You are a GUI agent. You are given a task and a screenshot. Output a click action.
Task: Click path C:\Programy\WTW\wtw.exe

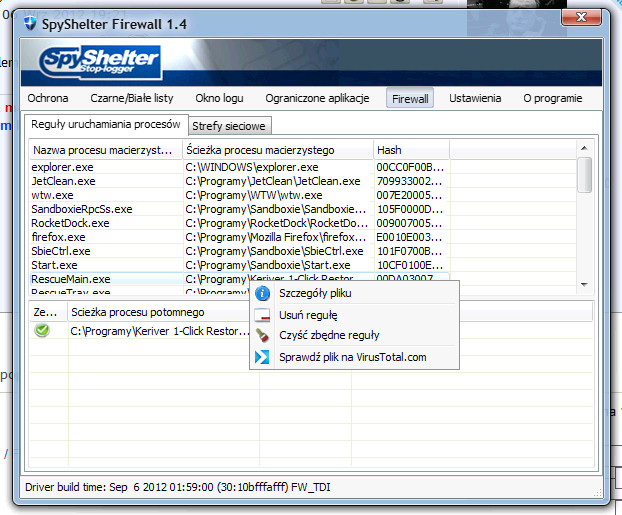point(253,195)
